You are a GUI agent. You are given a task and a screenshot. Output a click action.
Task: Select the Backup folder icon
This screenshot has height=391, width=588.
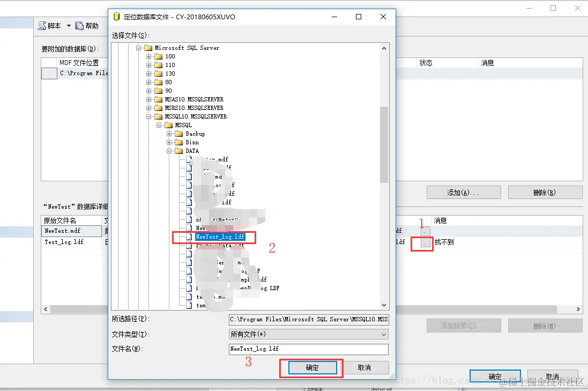[179, 134]
